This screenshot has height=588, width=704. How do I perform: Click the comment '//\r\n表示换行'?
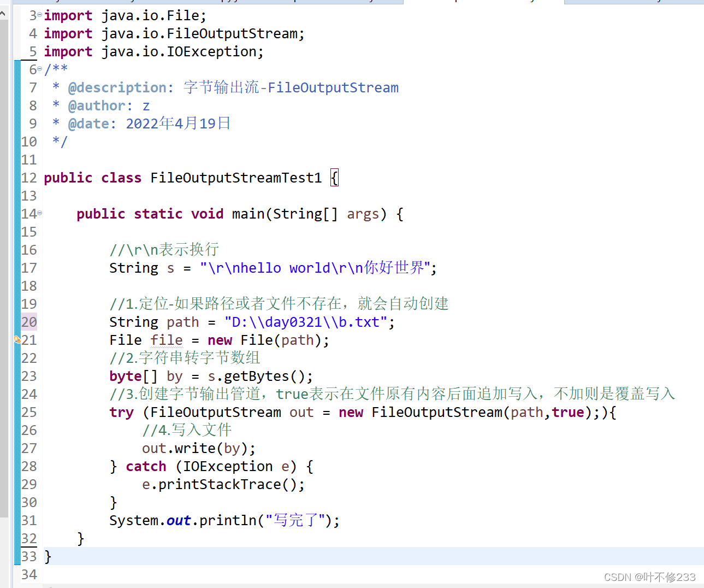click(x=164, y=250)
